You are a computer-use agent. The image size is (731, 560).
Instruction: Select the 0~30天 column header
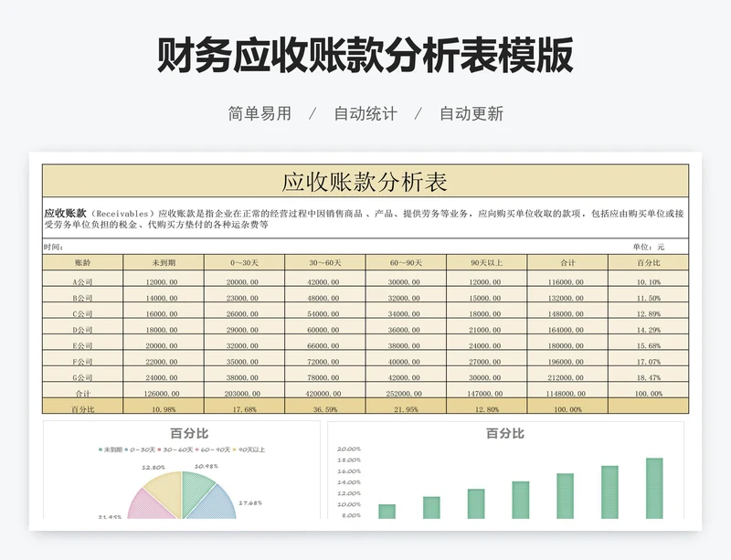(244, 262)
